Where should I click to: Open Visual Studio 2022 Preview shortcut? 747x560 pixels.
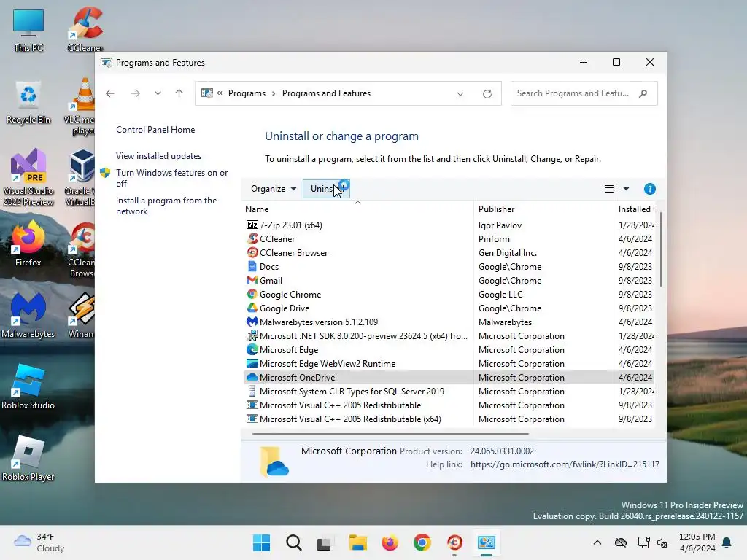point(28,178)
